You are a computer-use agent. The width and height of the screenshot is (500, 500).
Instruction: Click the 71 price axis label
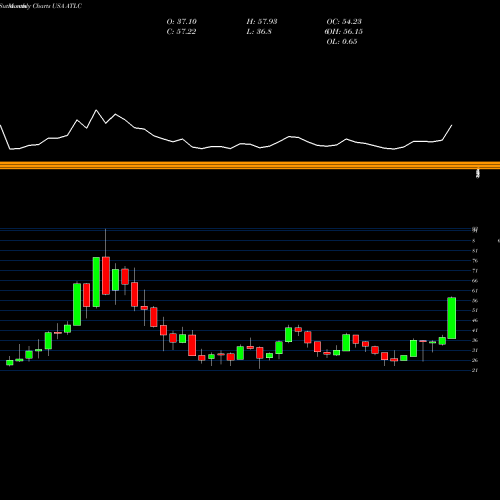coord(475,271)
